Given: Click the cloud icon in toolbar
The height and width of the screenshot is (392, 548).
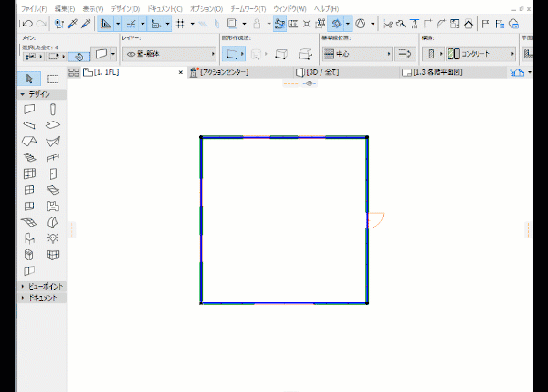Looking at the screenshot, I should (x=513, y=24).
